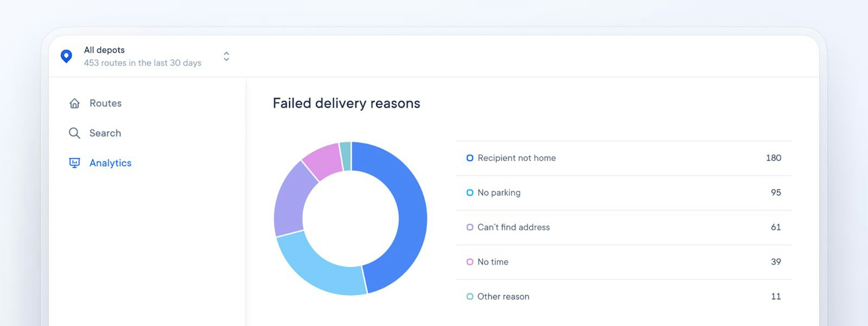Click the Analytics menu item
This screenshot has height=326, width=868.
110,163
